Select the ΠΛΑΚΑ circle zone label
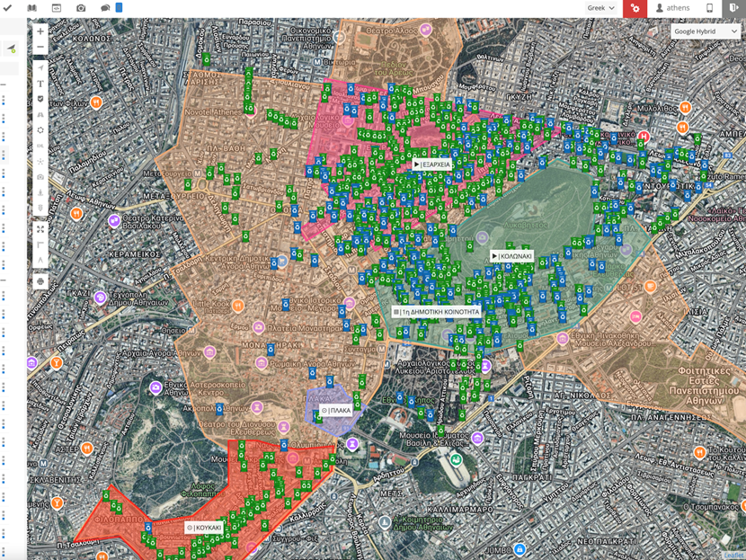This screenshot has height=560, width=746. pos(336,410)
